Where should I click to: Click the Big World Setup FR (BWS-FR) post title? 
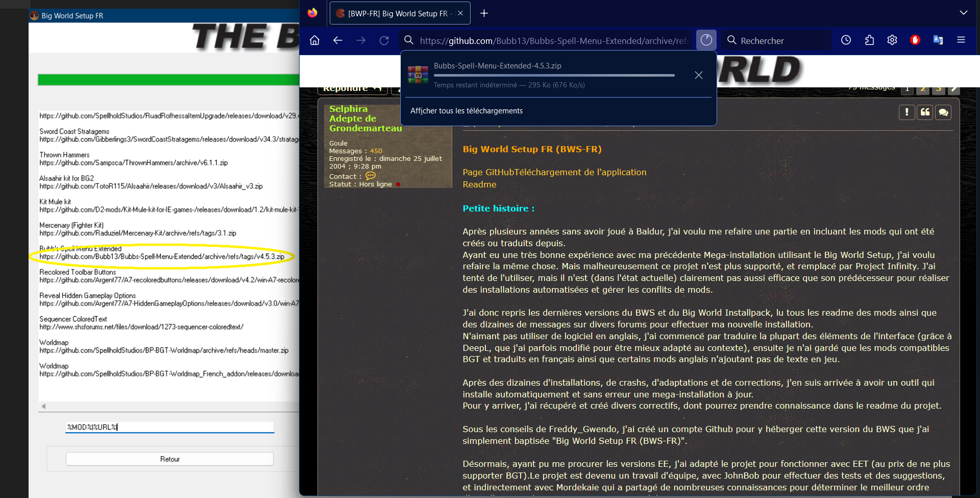click(532, 149)
